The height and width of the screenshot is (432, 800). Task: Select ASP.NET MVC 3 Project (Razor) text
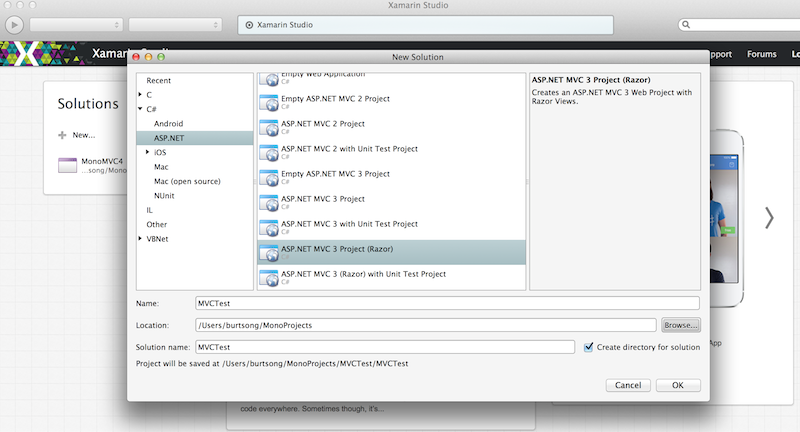(337, 249)
